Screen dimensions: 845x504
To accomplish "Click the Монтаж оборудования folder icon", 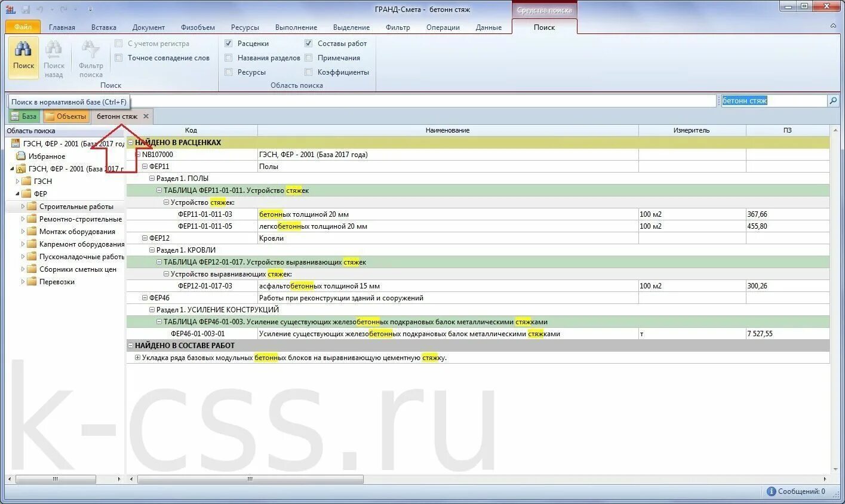I will pyautogui.click(x=32, y=232).
